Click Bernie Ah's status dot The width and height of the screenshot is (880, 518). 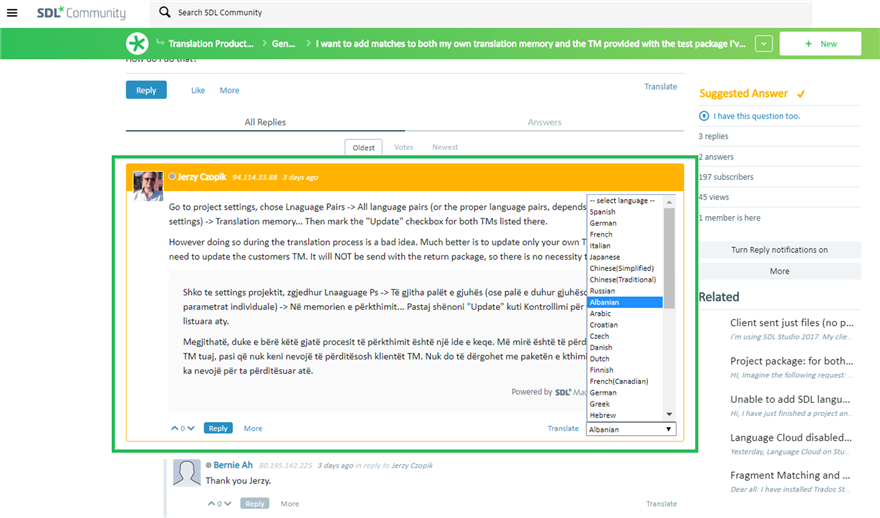pos(209,465)
